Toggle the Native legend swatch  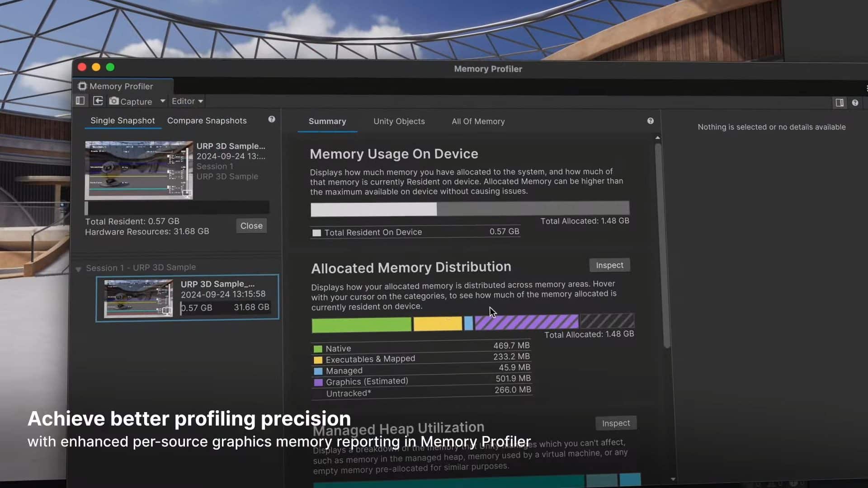[318, 348]
